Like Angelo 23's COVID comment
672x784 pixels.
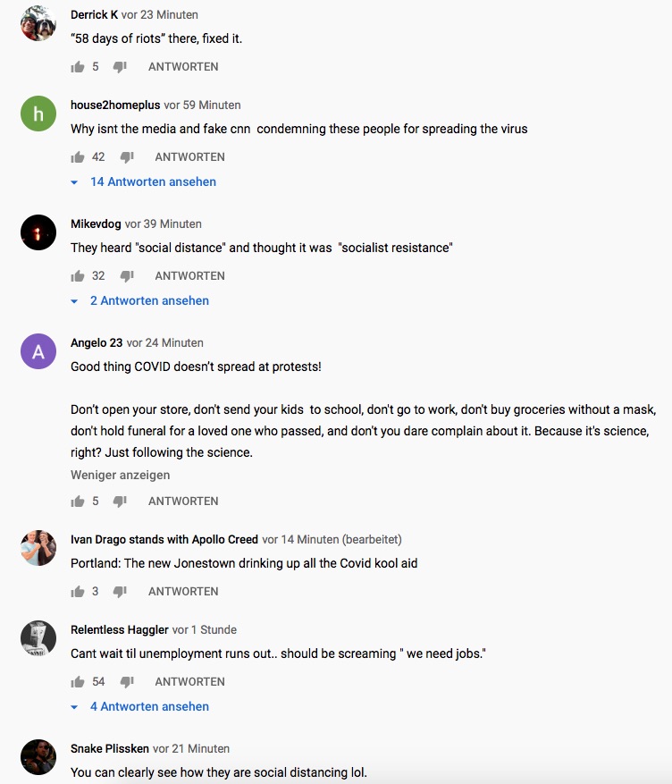[78, 502]
